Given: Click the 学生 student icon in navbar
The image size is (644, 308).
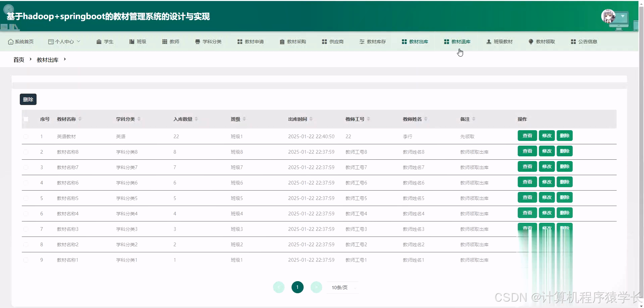Looking at the screenshot, I should click(x=99, y=41).
